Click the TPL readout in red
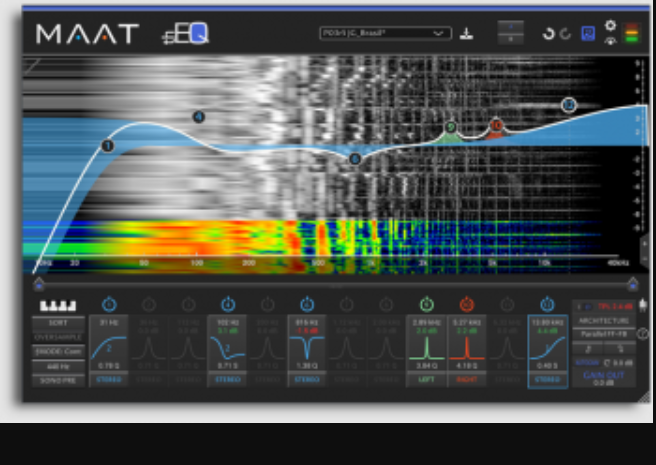The height and width of the screenshot is (465, 656). 615,307
